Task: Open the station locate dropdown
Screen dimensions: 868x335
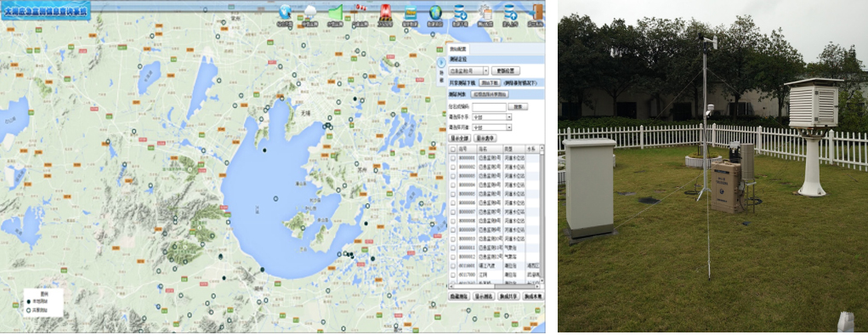Action: [x=468, y=71]
